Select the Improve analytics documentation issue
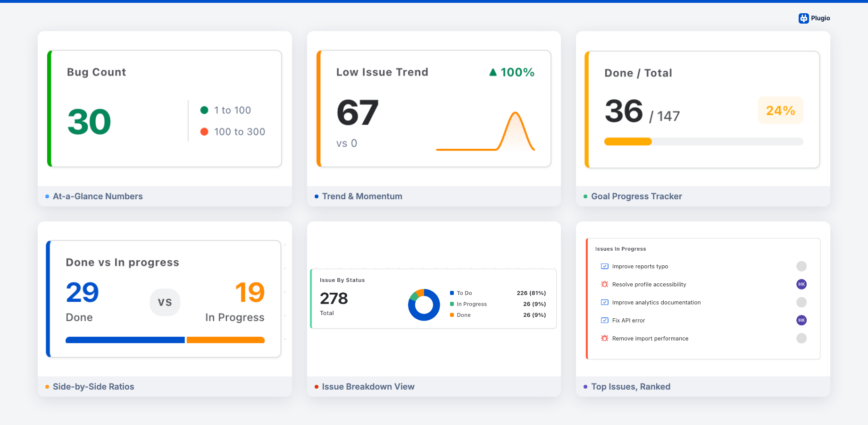The width and height of the screenshot is (868, 425). pos(656,302)
